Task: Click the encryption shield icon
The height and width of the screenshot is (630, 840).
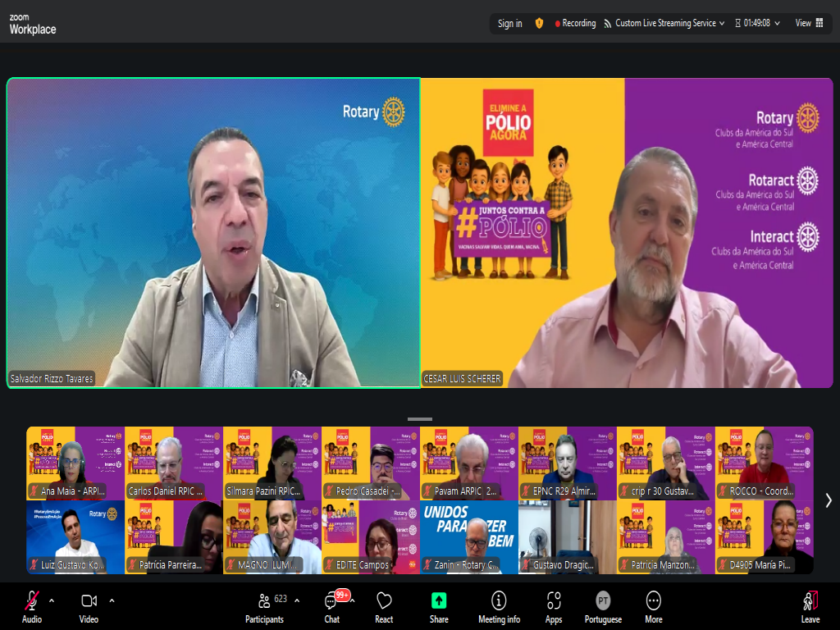Action: point(539,24)
